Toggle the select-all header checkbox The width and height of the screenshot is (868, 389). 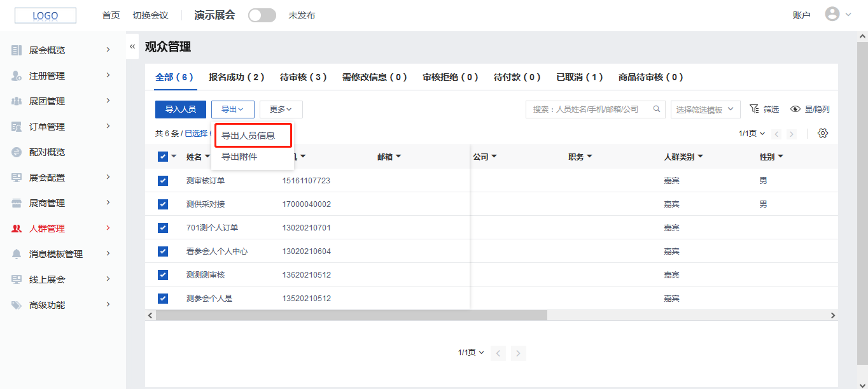pos(163,157)
